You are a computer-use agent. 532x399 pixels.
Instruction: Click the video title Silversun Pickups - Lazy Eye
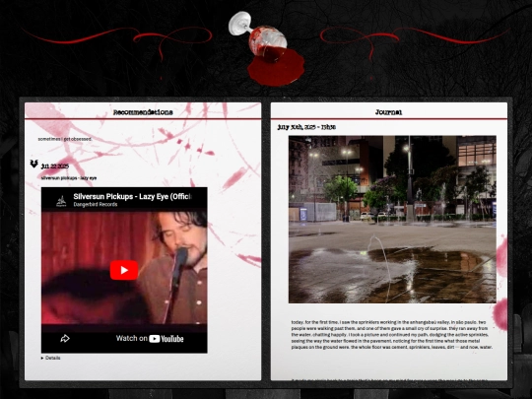tap(133, 196)
